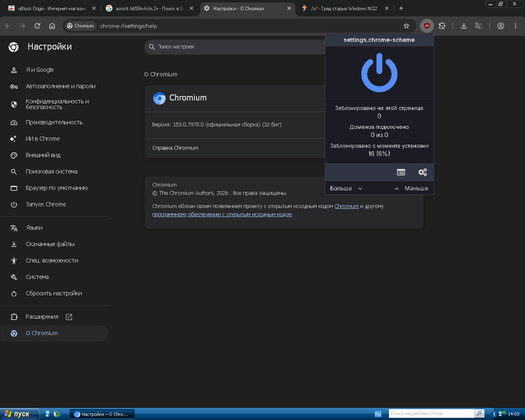Open the three-dot Chromium menu
This screenshot has height=420, width=525.
coord(516,26)
